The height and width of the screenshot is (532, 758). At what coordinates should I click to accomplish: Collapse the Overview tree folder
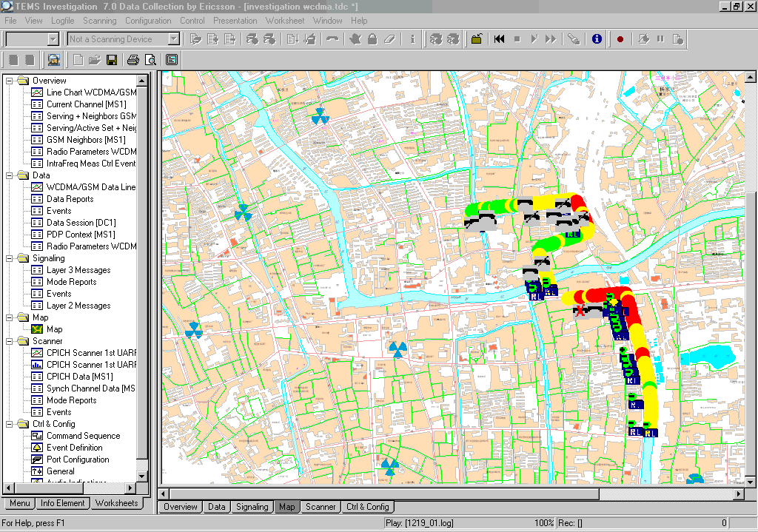click(x=10, y=81)
